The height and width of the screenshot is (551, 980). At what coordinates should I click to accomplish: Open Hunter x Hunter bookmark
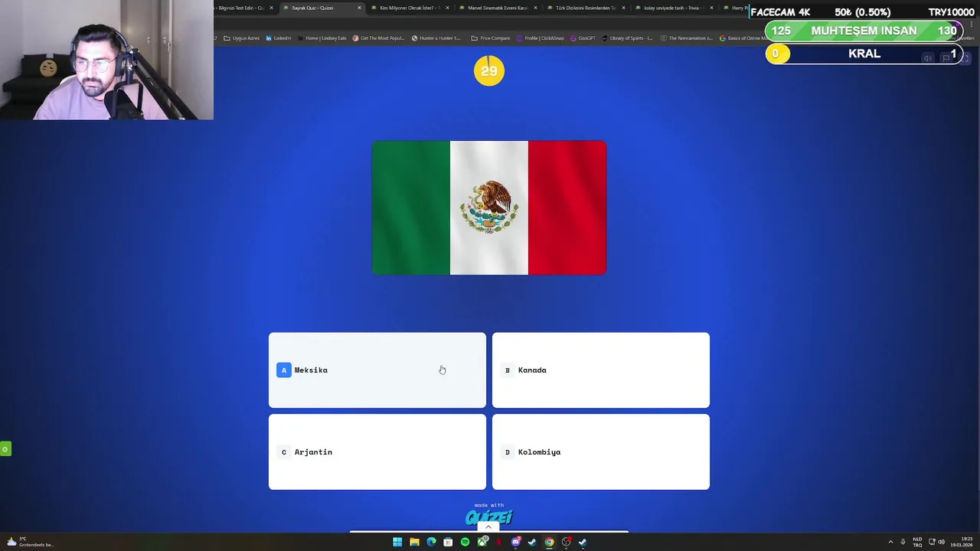(x=436, y=38)
